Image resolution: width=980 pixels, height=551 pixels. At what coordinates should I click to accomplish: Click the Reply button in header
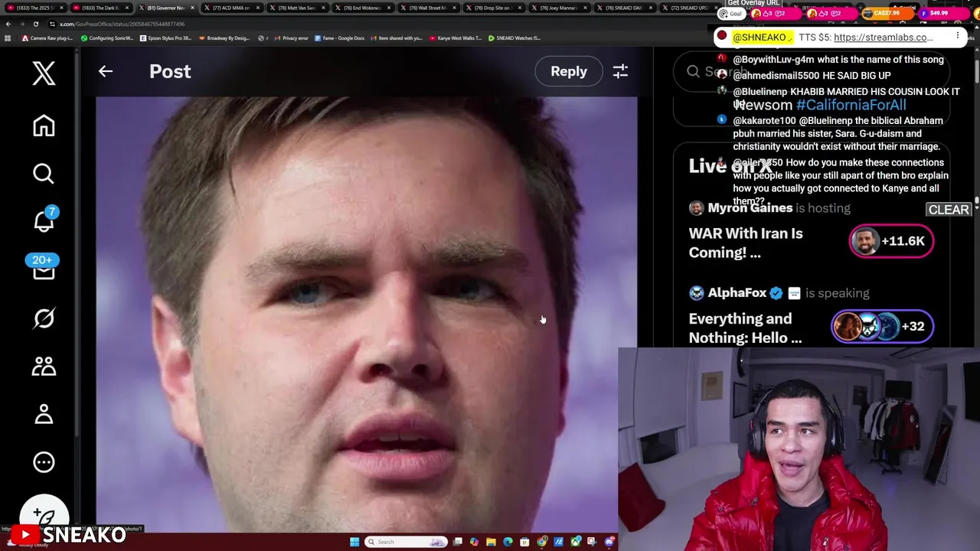tap(569, 71)
